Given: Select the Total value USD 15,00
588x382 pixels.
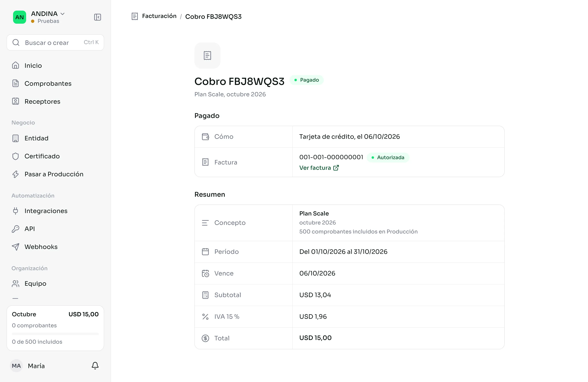Looking at the screenshot, I should click(x=315, y=338).
